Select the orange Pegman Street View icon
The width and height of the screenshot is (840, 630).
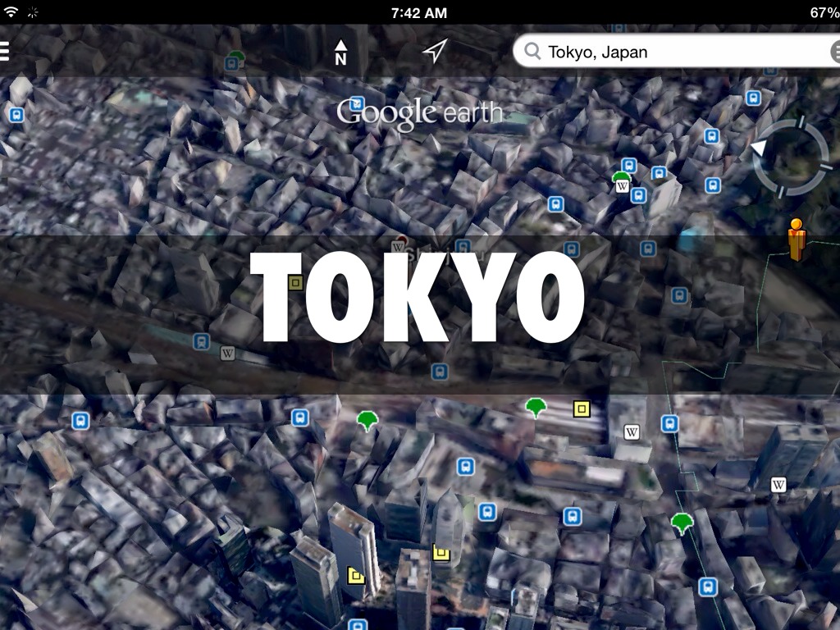click(795, 239)
